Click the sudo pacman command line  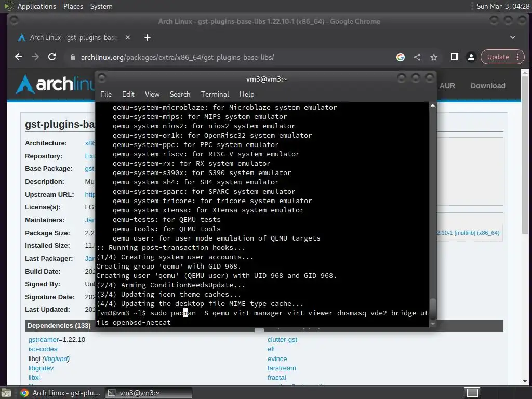click(262, 317)
